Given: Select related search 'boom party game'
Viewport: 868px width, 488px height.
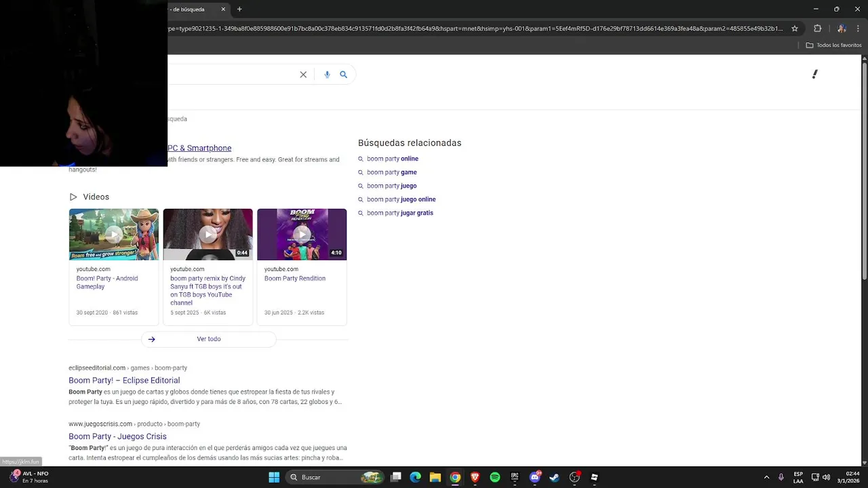Looking at the screenshot, I should (x=392, y=172).
